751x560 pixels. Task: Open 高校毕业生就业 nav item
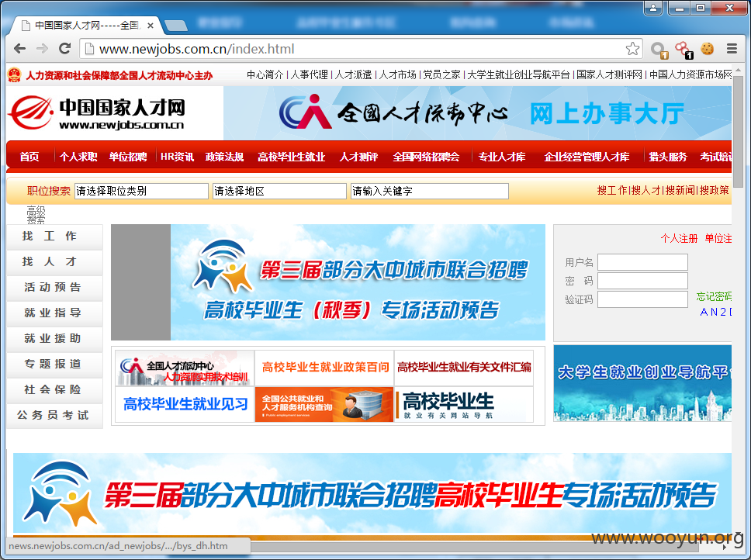click(x=291, y=157)
